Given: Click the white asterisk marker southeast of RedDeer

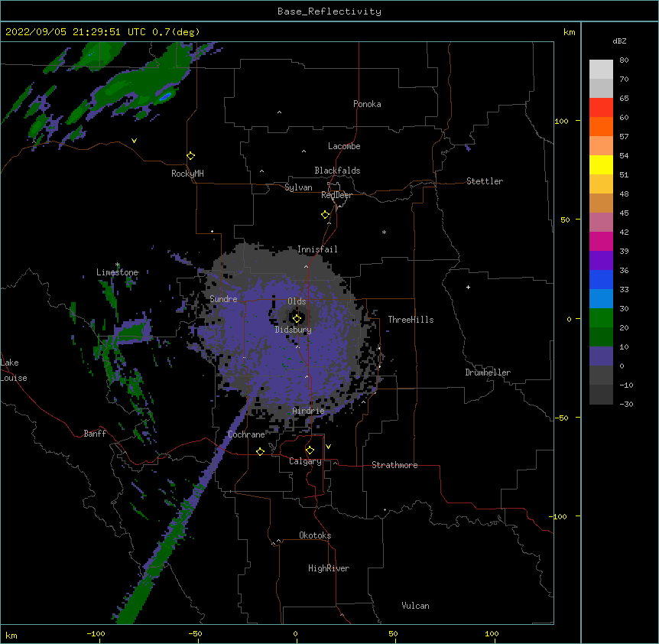Looking at the screenshot, I should click(x=384, y=232).
